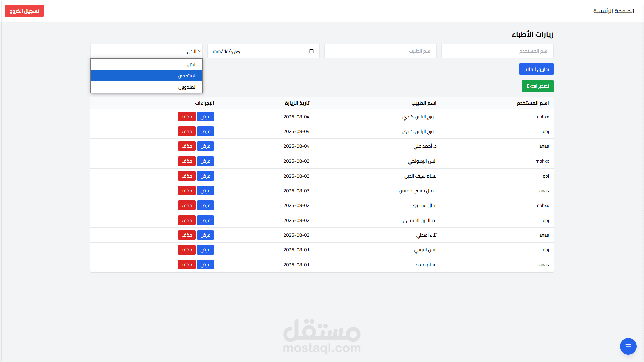Choose المندوبين option in dropdown list

(146, 87)
